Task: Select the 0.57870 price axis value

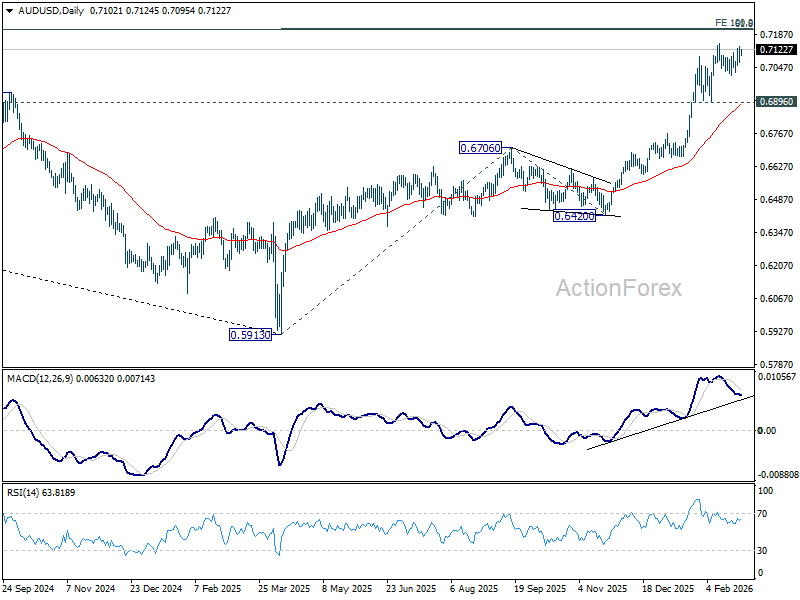Action: [x=777, y=364]
